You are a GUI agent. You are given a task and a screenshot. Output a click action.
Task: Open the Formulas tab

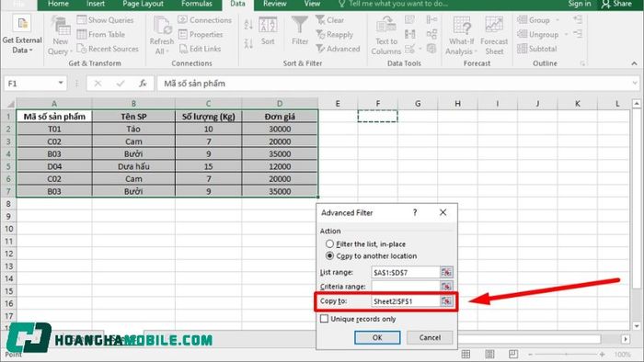point(197,4)
